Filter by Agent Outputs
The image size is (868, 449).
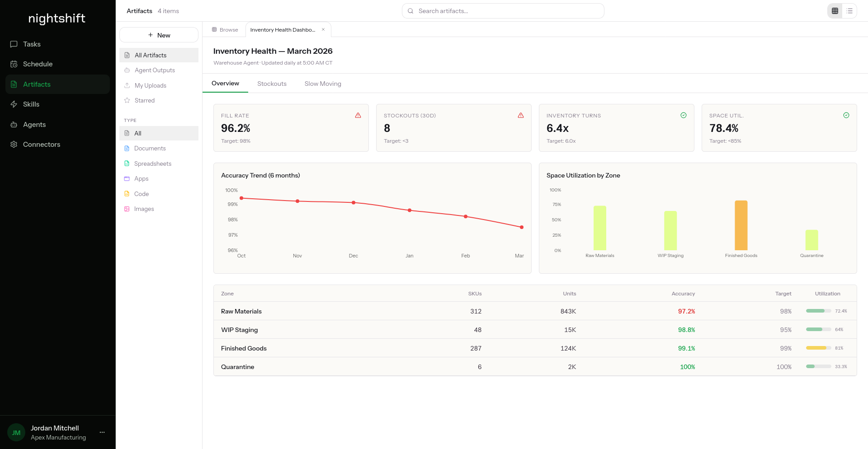(159, 70)
